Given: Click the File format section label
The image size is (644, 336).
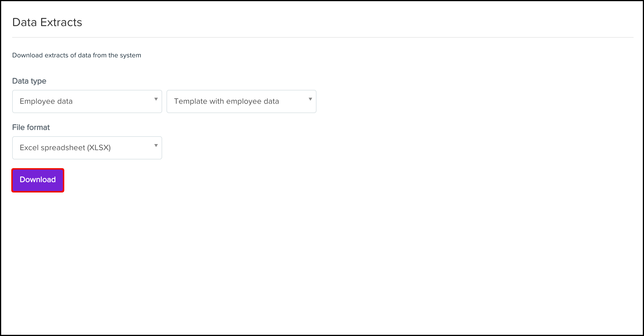Looking at the screenshot, I should coord(31,127).
